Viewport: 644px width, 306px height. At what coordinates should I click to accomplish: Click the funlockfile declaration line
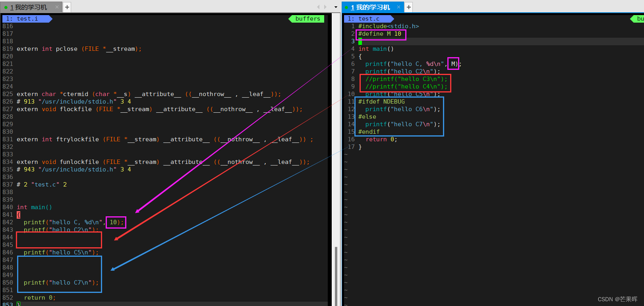pos(163,162)
